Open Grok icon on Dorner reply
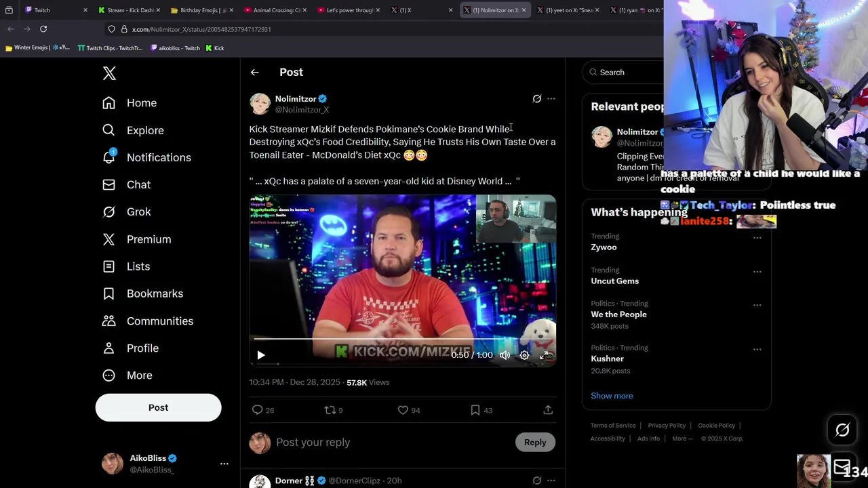 tap(536, 481)
